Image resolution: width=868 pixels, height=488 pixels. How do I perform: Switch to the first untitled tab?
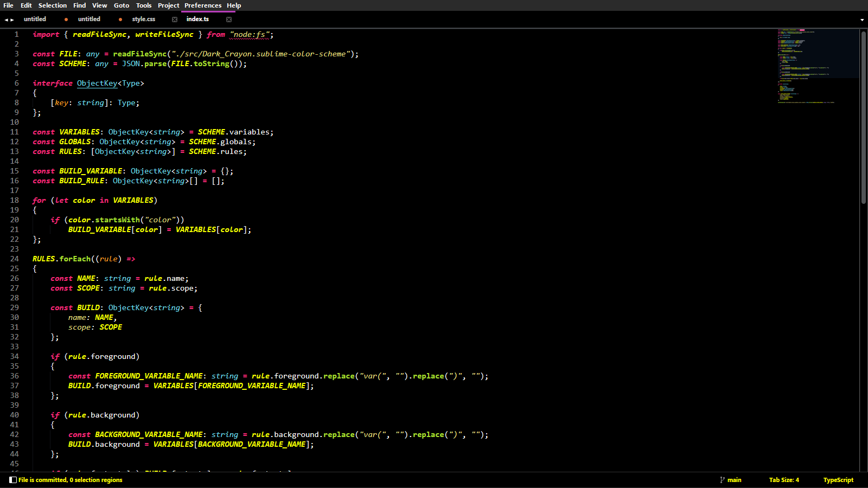point(35,19)
